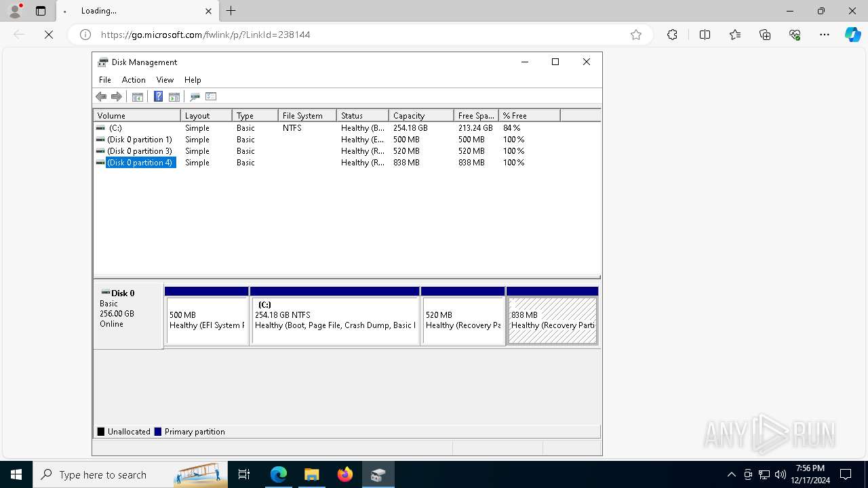This screenshot has width=868, height=488.
Task: Click the taskbar search box
Action: [130, 474]
